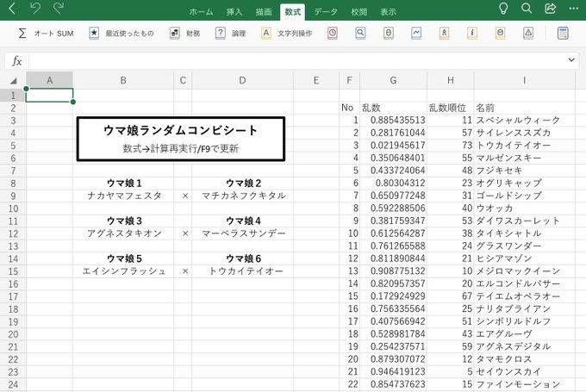Select the 数式 tab
The width and height of the screenshot is (586, 392).
(x=293, y=12)
